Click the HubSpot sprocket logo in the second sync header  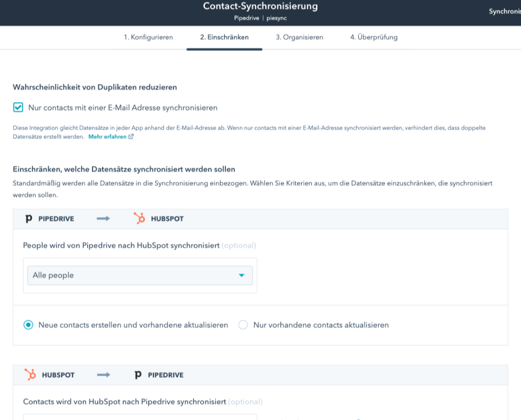click(30, 375)
